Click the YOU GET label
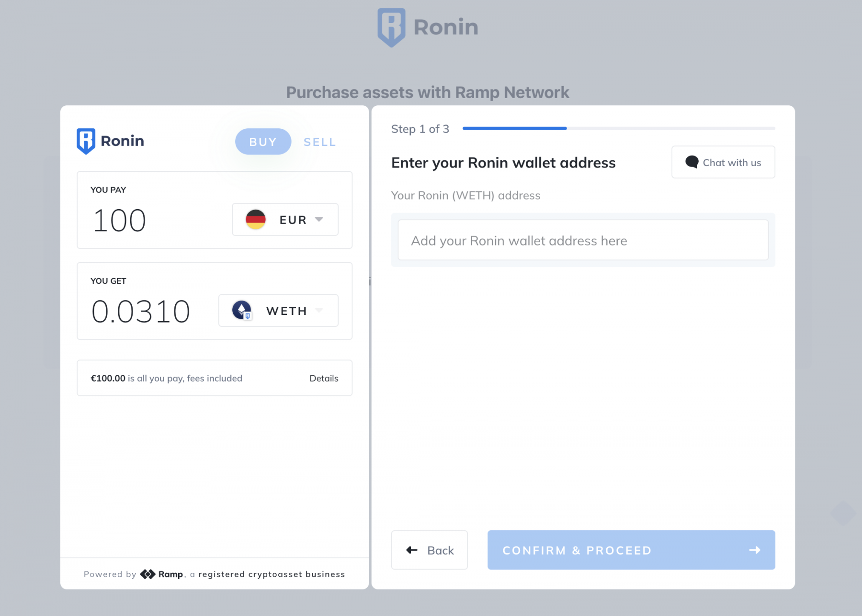862x616 pixels. pos(108,281)
